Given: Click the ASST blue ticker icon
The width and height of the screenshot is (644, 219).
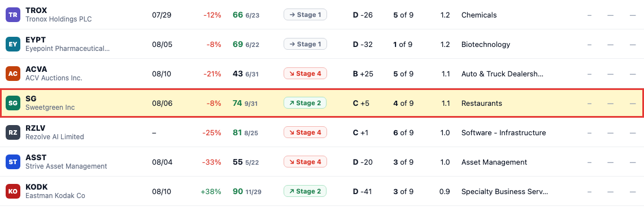Looking at the screenshot, I should (13, 162).
